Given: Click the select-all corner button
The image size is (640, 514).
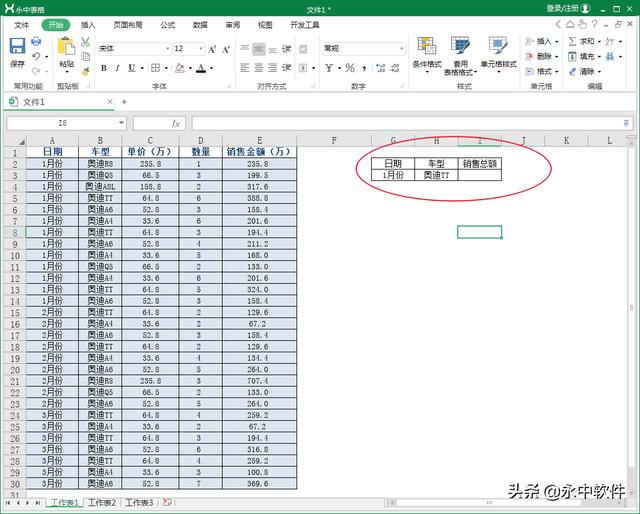Looking at the screenshot, I should coord(16,141).
